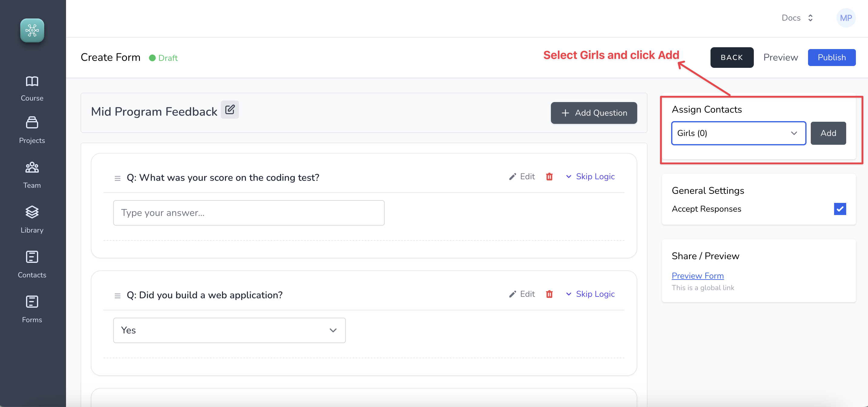Open the Preview Form global link
Image resolution: width=868 pixels, height=407 pixels.
tap(697, 276)
